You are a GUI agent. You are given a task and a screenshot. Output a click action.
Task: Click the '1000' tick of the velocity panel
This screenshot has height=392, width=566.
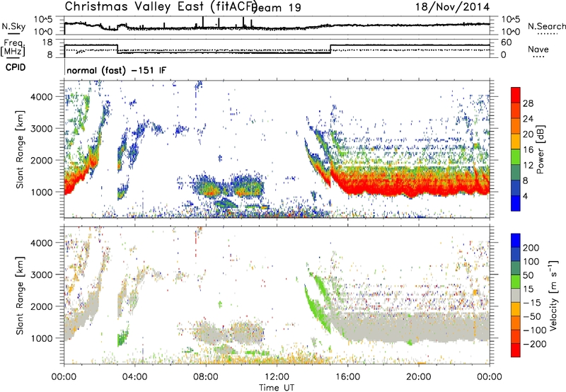point(41,338)
